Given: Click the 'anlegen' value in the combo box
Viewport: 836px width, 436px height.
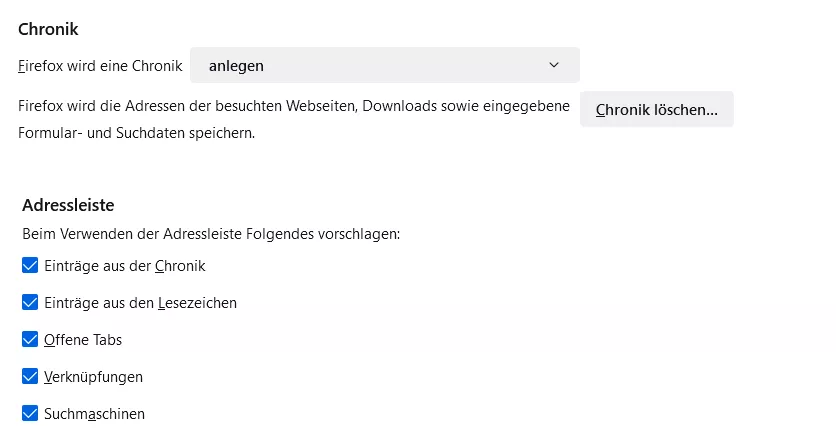Looking at the screenshot, I should 236,66.
